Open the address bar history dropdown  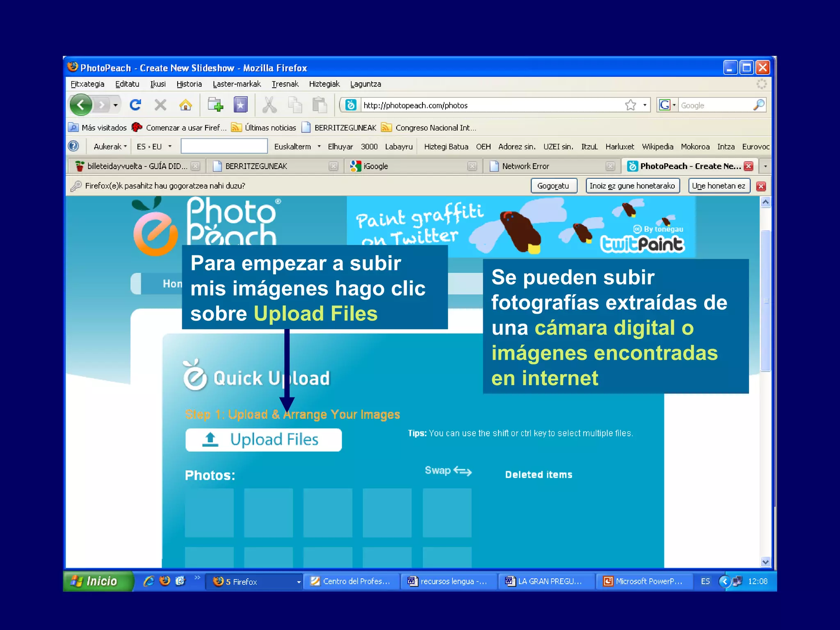click(x=645, y=105)
